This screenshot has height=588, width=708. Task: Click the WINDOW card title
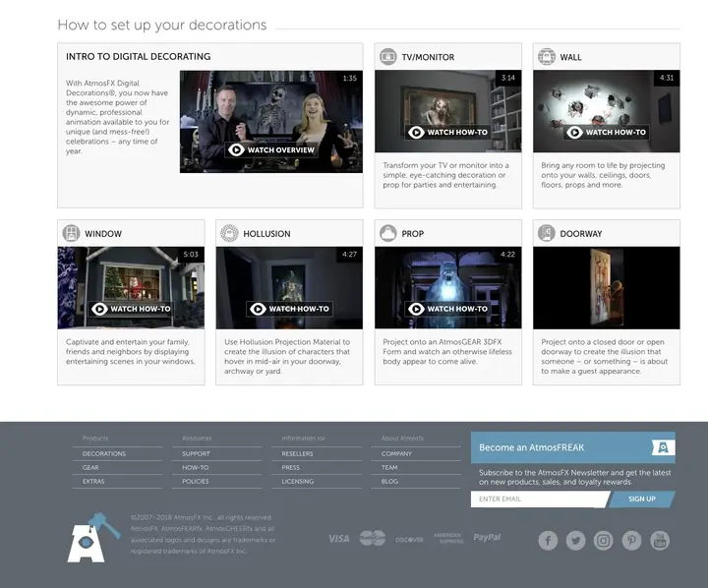(103, 234)
